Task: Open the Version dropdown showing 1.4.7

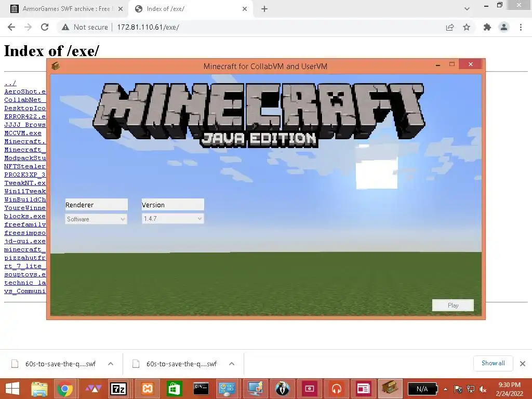Action: tap(172, 219)
